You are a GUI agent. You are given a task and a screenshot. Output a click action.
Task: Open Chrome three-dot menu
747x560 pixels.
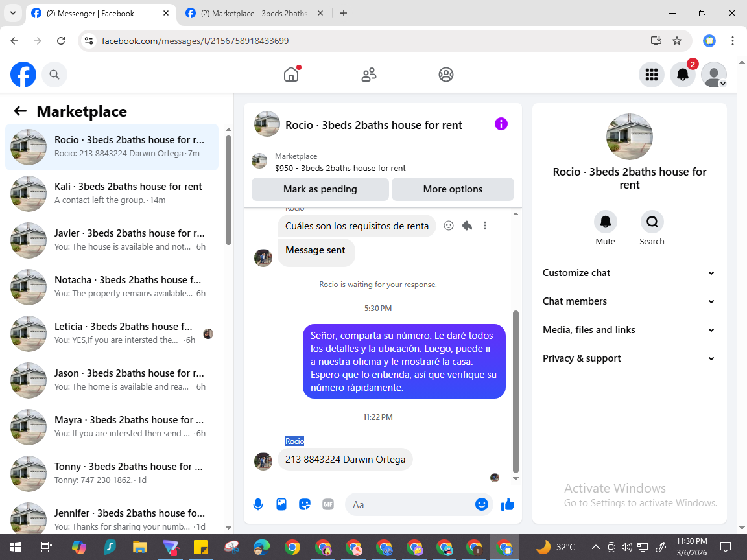pos(733,41)
